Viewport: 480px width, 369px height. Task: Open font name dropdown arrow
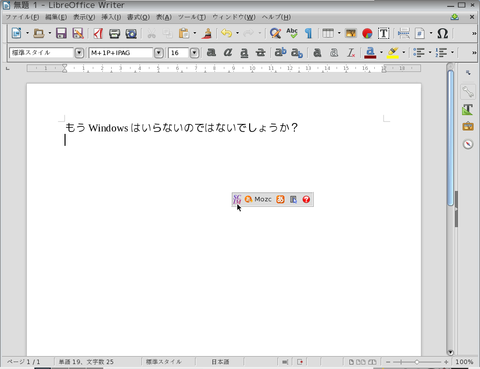pos(159,53)
